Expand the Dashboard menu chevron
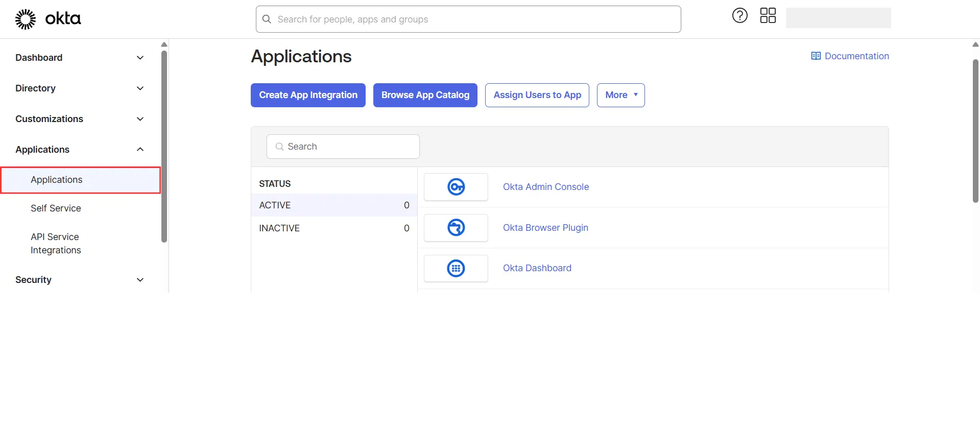 coord(140,58)
